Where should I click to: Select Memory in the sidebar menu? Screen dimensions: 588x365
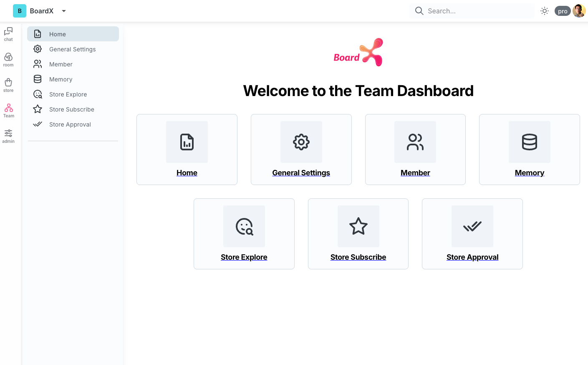coord(73,79)
